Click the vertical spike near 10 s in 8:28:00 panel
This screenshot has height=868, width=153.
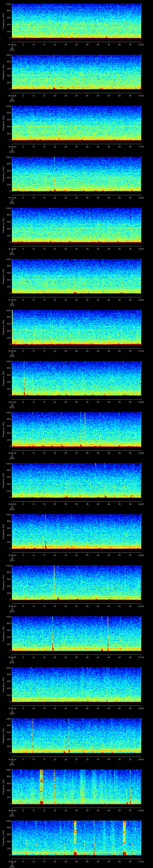coord(33,735)
